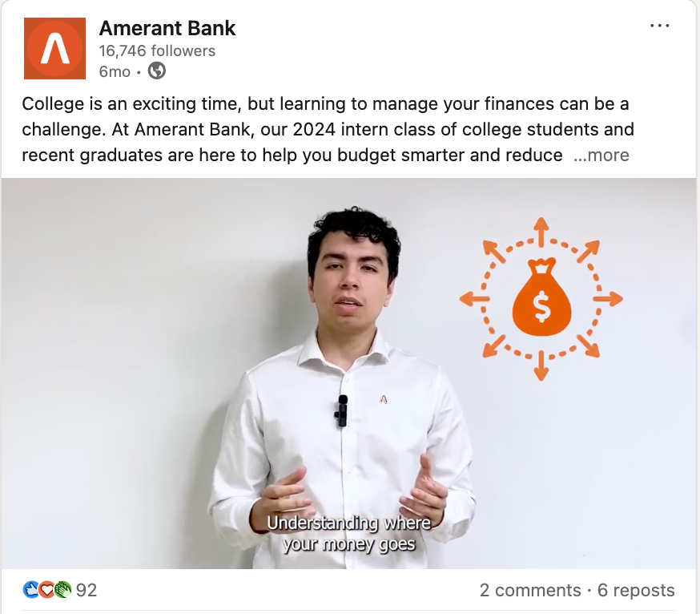700x614 pixels.
Task: Click the Amerant Bank orange logo avatar
Action: 54,48
